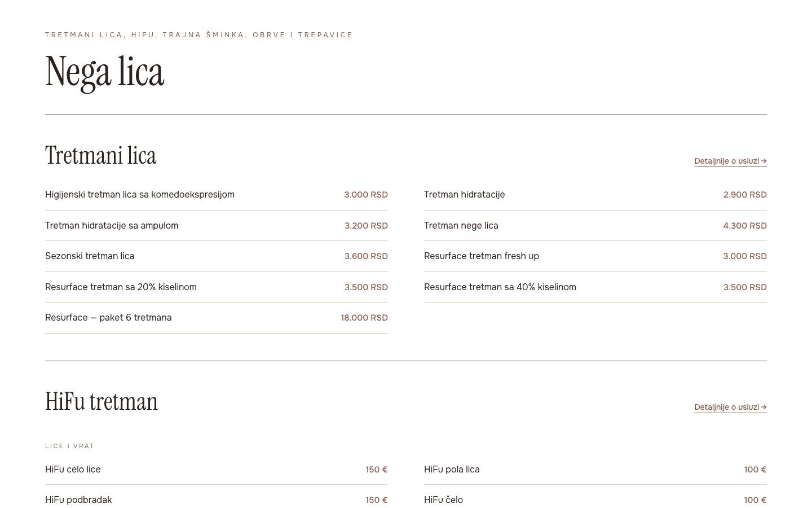The height and width of the screenshot is (508, 812).
Task: Open "Detaljnije o usluzi" link beside Tretmani lica heading
Action: pos(730,161)
